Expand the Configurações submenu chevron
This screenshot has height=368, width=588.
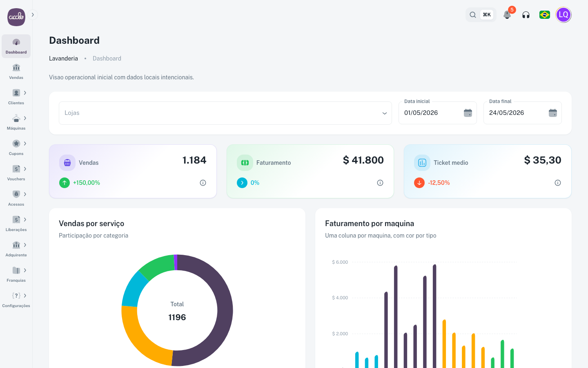click(25, 296)
